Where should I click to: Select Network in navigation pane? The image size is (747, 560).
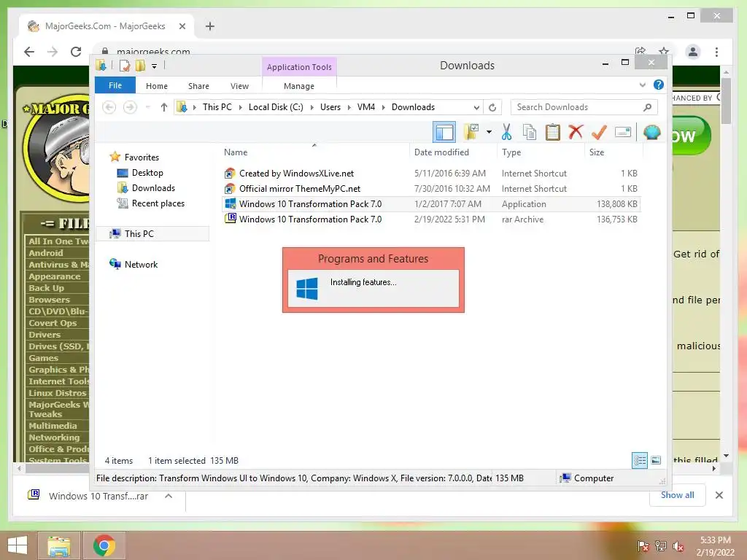141,264
